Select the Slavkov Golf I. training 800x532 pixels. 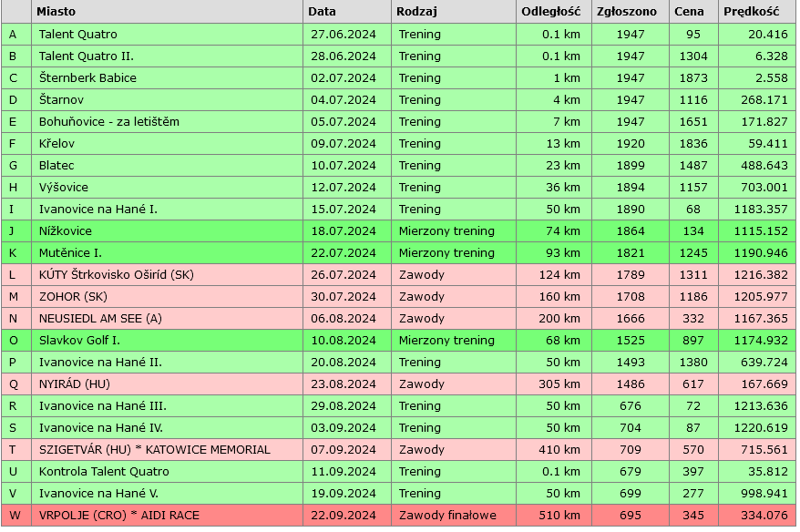(x=82, y=340)
